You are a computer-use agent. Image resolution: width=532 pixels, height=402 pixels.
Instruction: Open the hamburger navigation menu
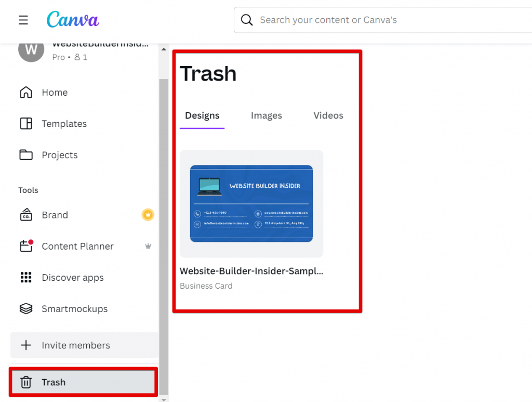pos(23,20)
